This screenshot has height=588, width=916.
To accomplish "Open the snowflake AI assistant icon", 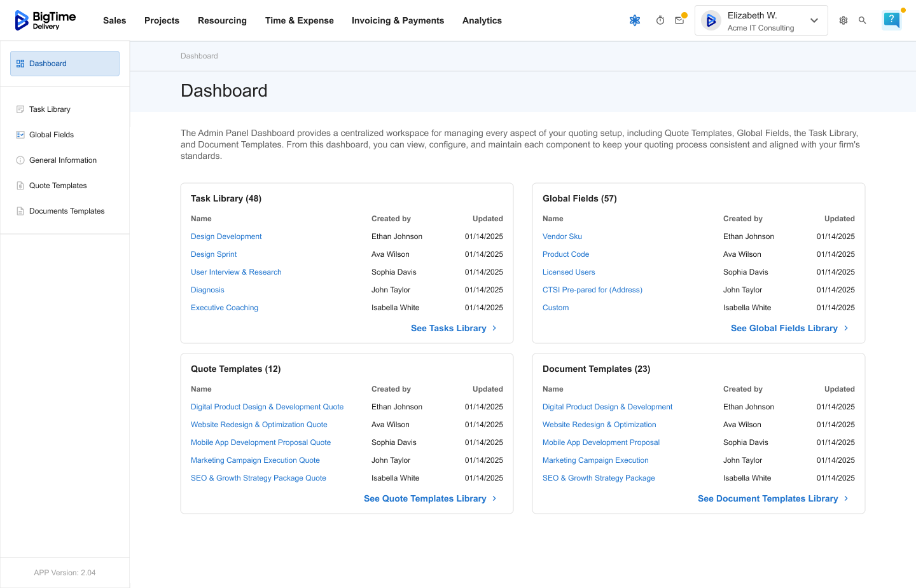I will [x=634, y=20].
